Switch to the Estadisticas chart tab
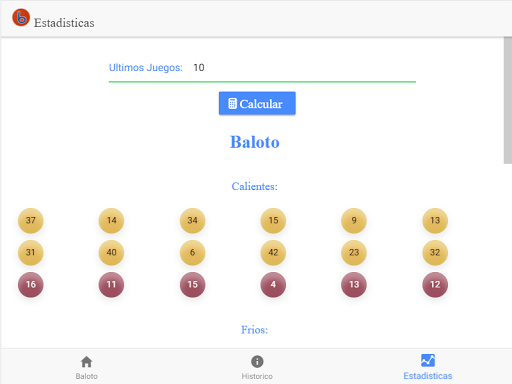Viewport: 512px width, 384px height. (x=428, y=367)
